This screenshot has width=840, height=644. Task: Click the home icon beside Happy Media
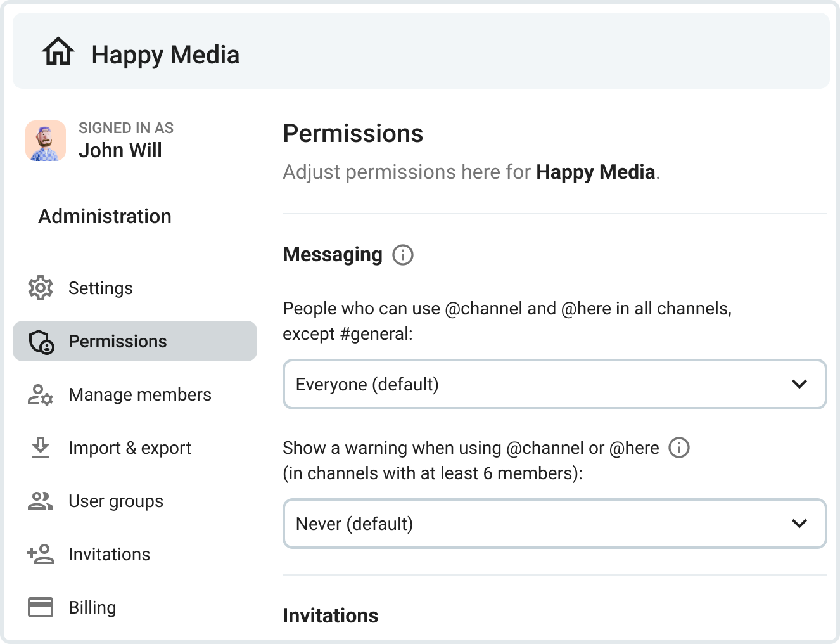coord(58,52)
